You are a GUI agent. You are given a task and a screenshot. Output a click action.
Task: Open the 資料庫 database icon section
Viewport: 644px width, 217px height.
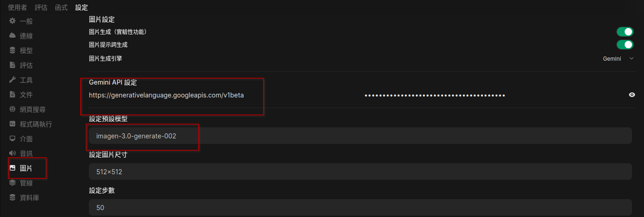coord(12,198)
